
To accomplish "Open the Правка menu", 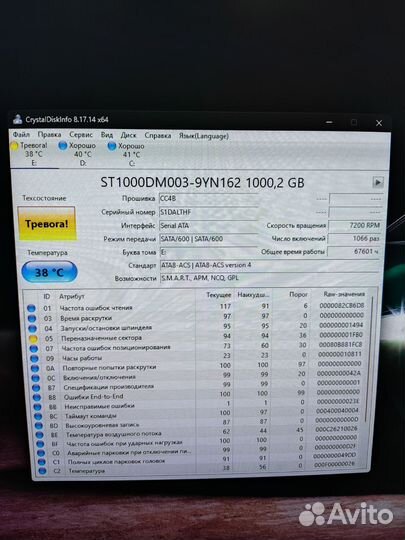I will click(49, 135).
